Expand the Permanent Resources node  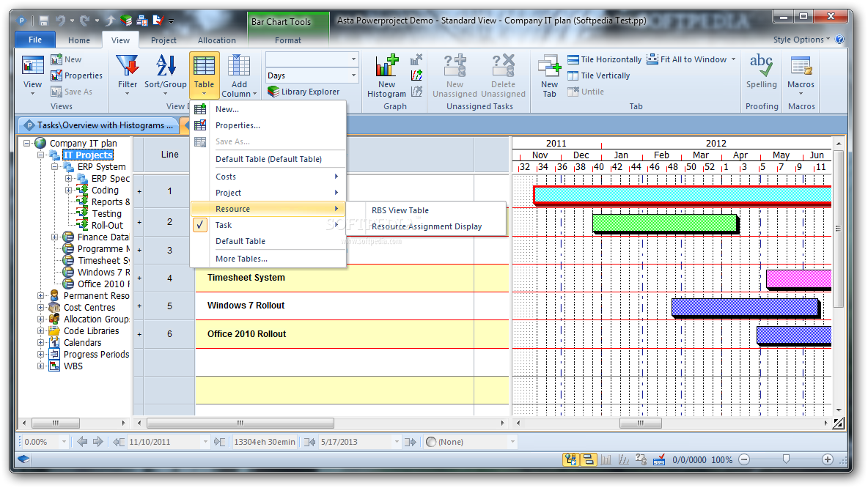(40, 295)
